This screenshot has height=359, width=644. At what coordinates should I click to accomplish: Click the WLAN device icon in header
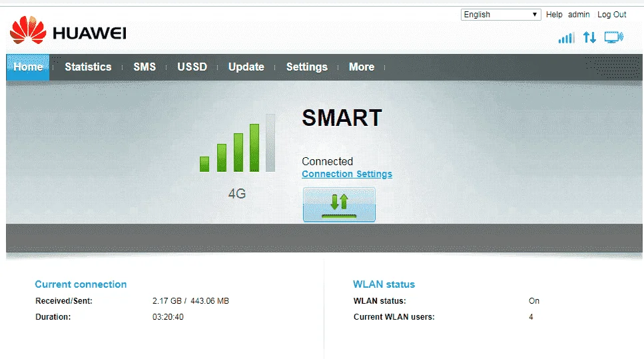click(613, 37)
